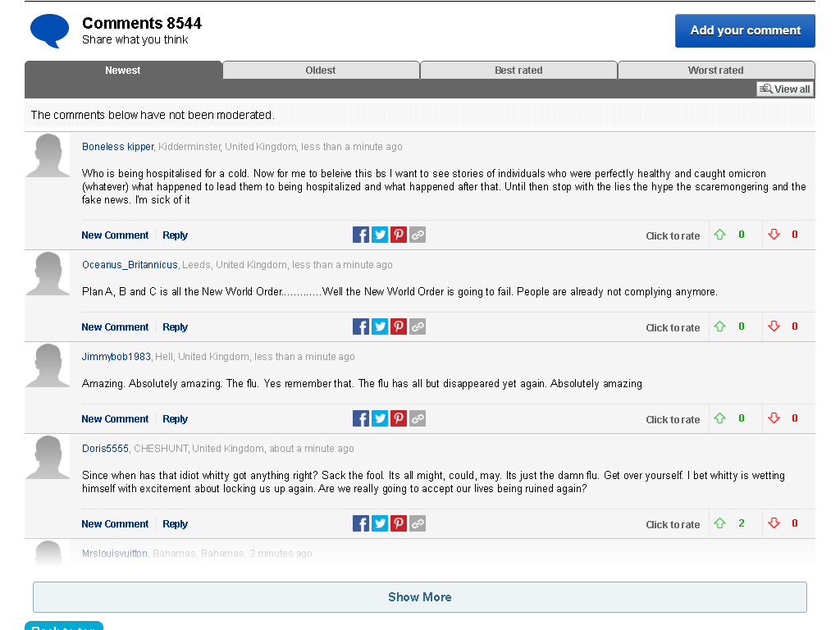840x630 pixels.
Task: Tweet Boneless kipper's comment via Twitter icon
Action: [379, 235]
